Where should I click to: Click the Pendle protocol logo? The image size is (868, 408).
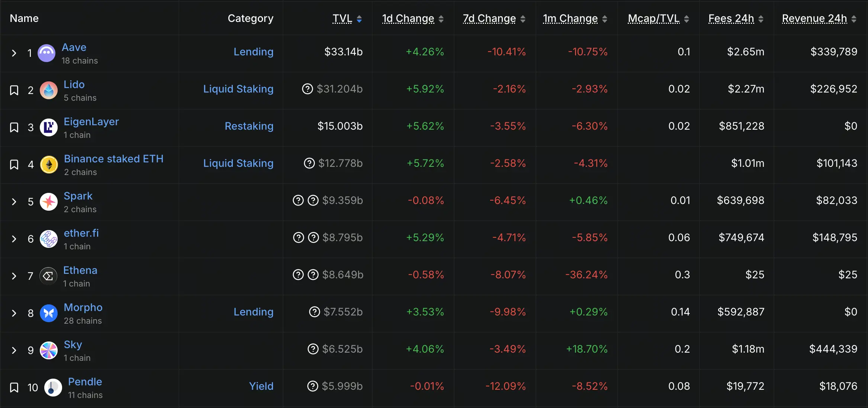click(52, 387)
